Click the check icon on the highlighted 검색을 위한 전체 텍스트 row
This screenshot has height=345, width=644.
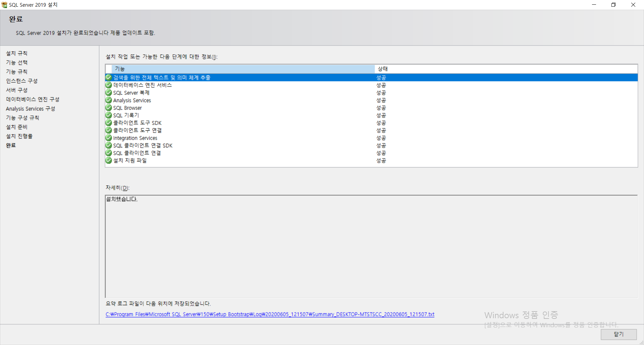pos(109,77)
